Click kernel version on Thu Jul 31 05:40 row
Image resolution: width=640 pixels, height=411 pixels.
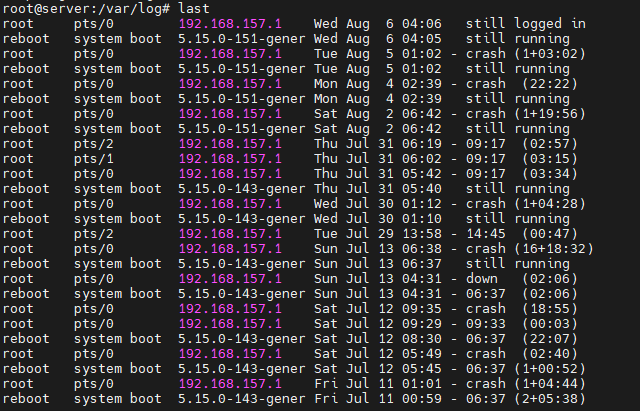(x=242, y=189)
